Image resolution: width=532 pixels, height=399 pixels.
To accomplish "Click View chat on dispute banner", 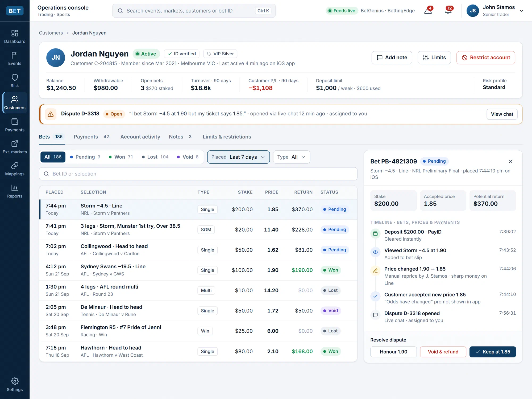I will coord(502,114).
